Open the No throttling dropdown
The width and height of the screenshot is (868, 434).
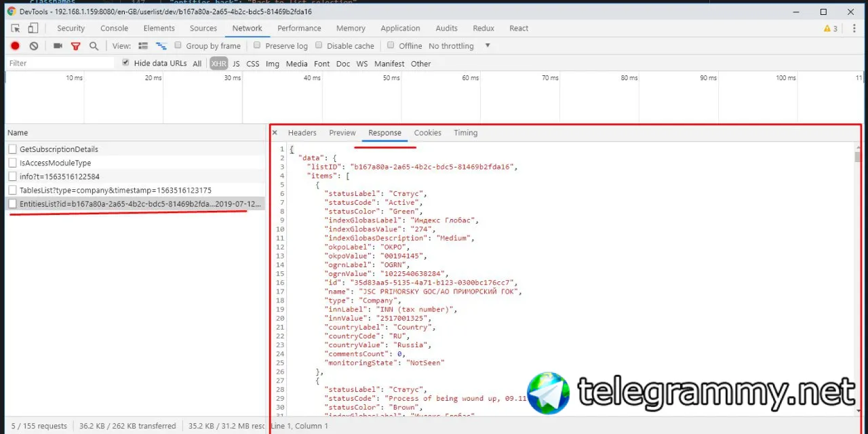click(x=460, y=46)
